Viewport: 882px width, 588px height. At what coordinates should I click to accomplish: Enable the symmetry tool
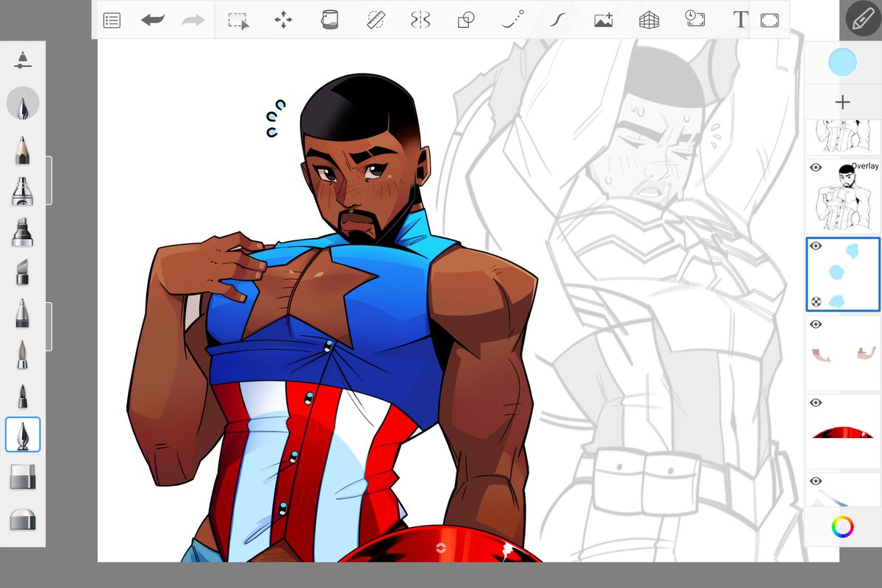click(420, 21)
